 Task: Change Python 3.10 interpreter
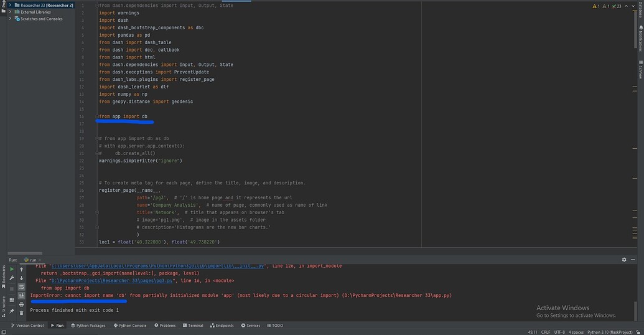[x=610, y=332]
